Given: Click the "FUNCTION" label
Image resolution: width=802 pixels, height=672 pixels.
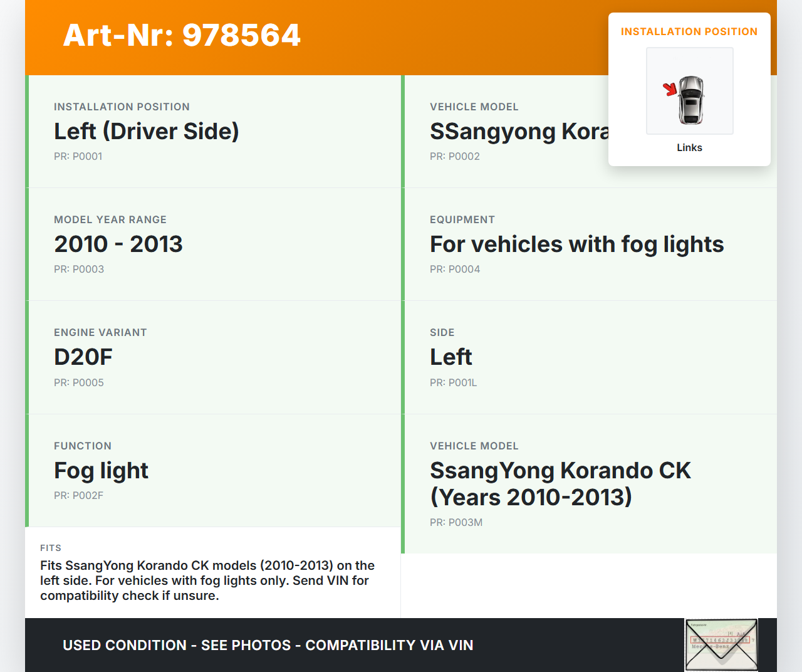Looking at the screenshot, I should [83, 446].
